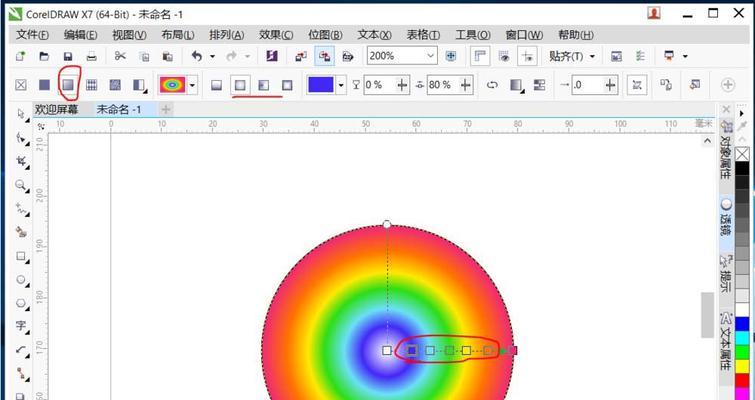This screenshot has height=400, width=755.
Task: Click the edit transparency icon
Action: click(x=695, y=85)
